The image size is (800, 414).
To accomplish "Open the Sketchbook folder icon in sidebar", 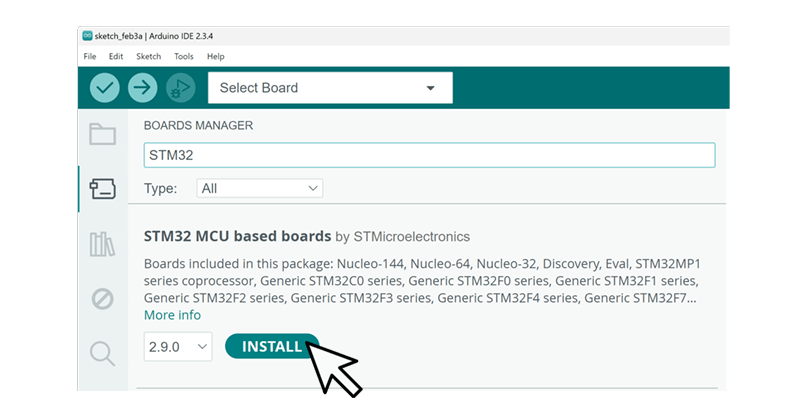I will point(103,134).
